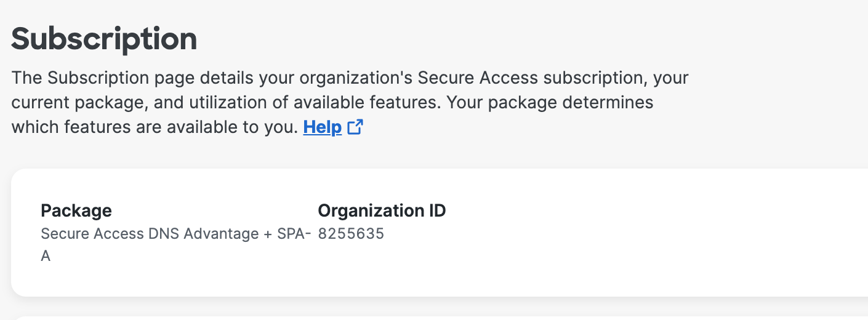Click the organization ID number 8255635

click(x=351, y=234)
